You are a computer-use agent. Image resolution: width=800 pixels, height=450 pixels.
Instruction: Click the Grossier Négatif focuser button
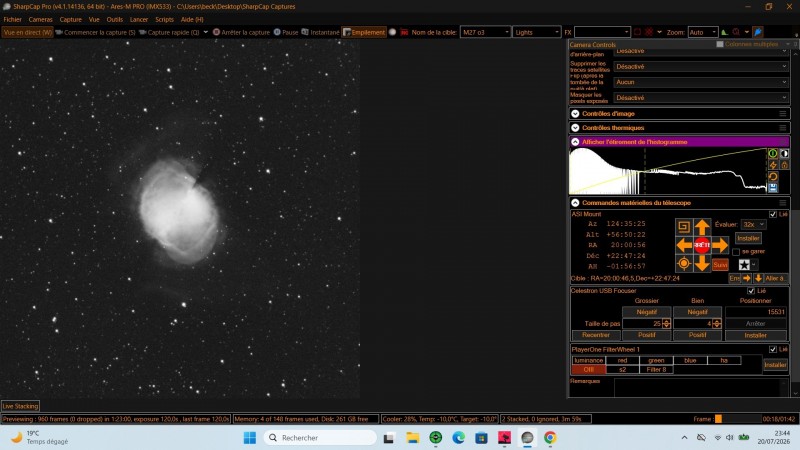click(646, 312)
